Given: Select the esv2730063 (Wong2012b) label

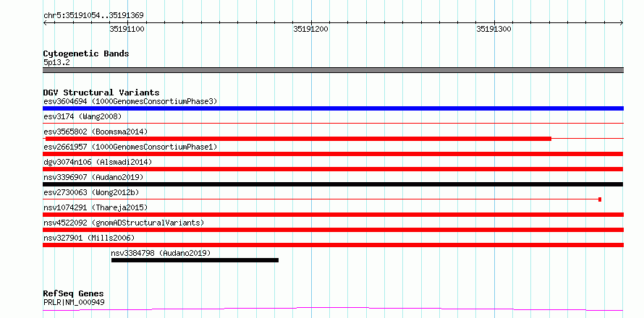Looking at the screenshot, I should (x=91, y=192).
